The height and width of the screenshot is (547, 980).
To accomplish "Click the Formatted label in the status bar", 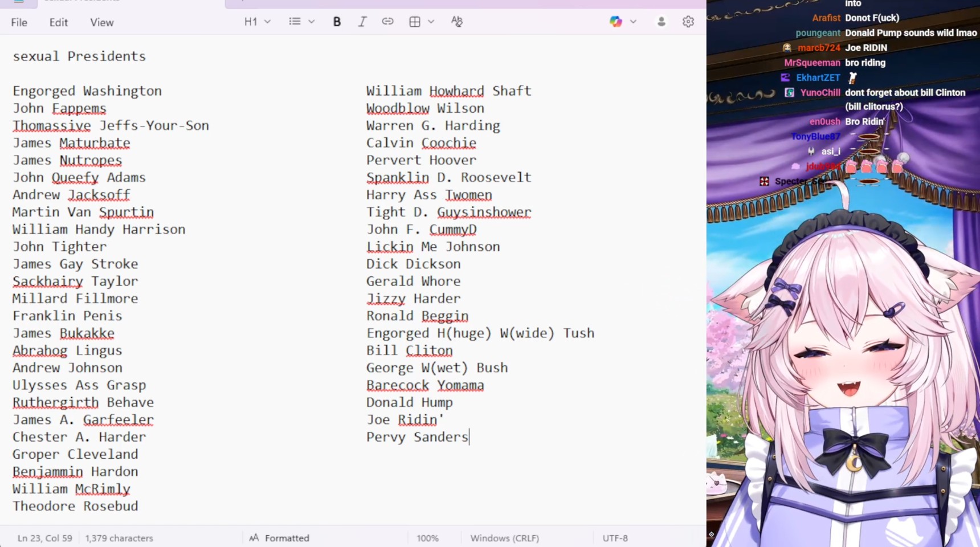I will [x=287, y=538].
